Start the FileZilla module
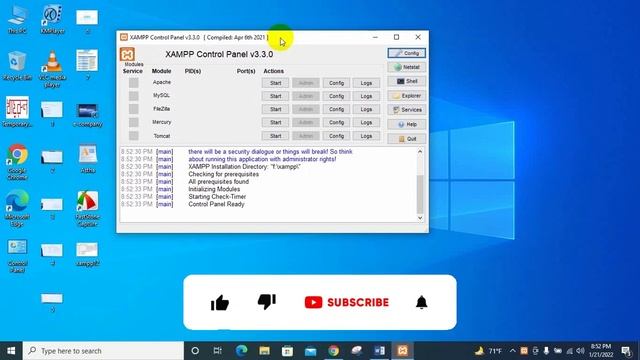 (x=276, y=109)
